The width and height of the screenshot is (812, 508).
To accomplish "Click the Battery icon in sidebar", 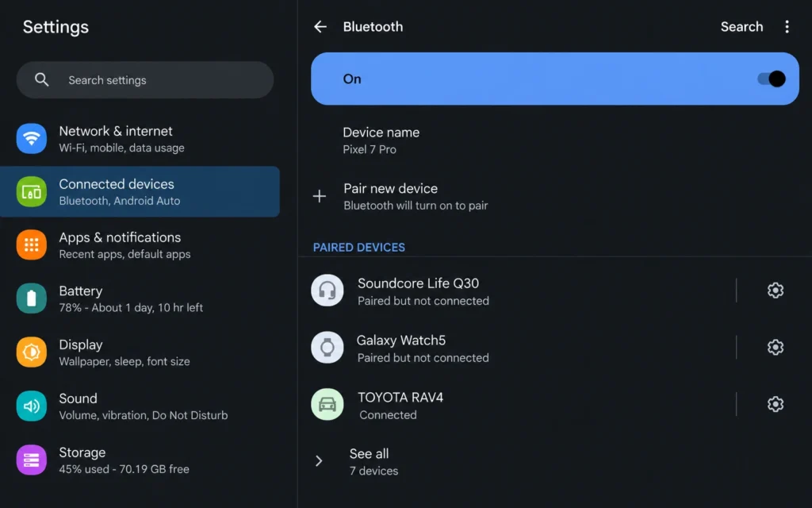I will point(32,298).
